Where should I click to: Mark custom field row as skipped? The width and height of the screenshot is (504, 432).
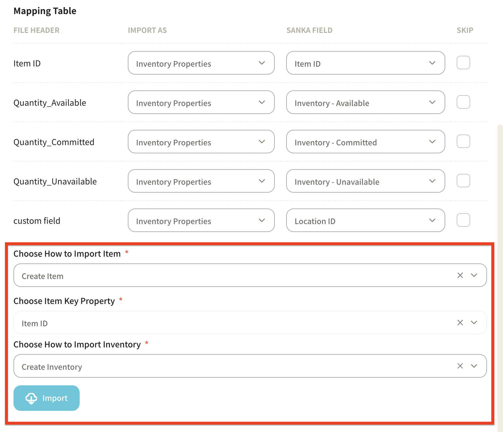(463, 220)
